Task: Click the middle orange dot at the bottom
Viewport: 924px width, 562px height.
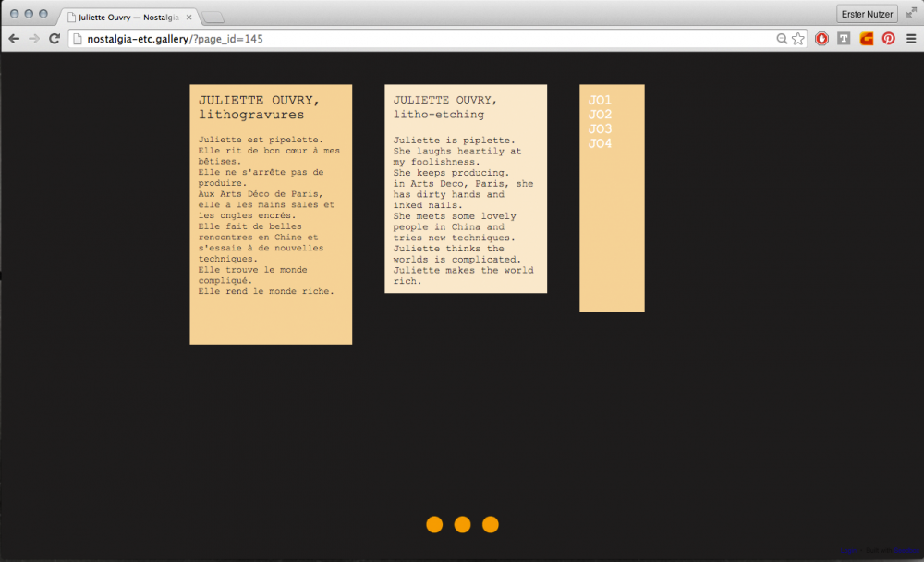Action: 462,524
